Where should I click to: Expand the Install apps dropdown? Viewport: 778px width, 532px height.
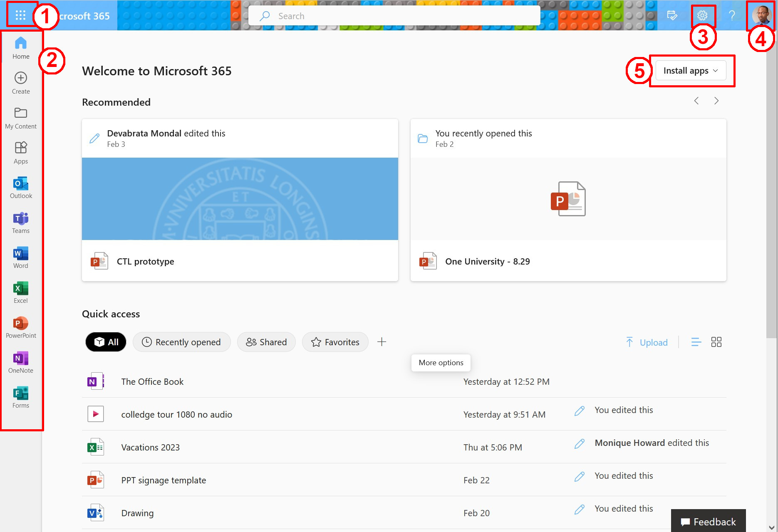click(691, 71)
